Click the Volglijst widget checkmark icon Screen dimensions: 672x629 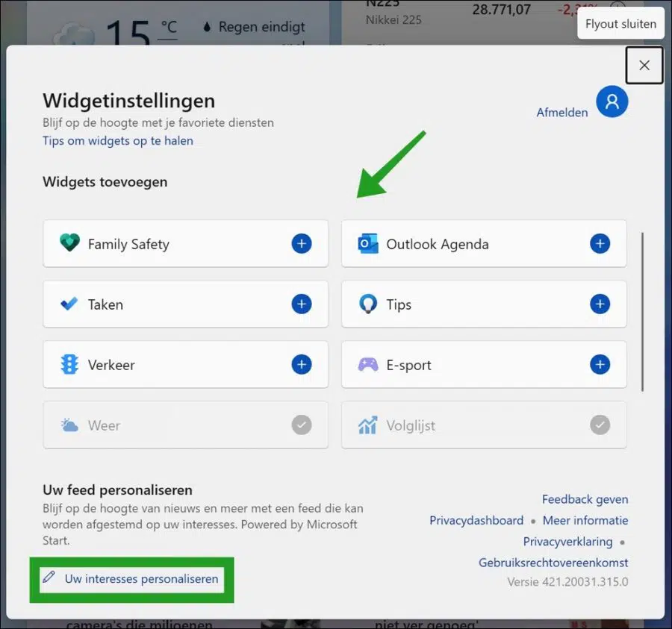pyautogui.click(x=600, y=425)
